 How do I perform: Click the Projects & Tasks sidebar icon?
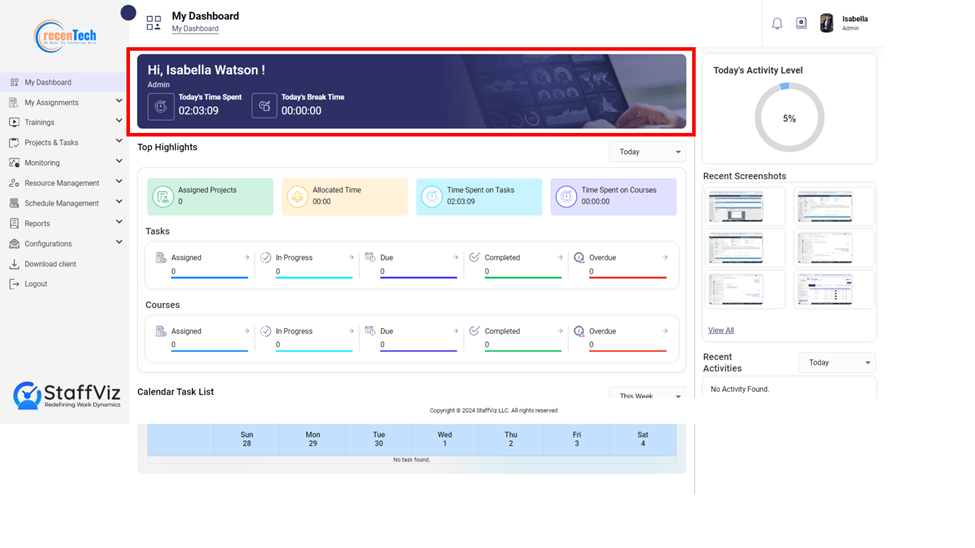tap(14, 142)
